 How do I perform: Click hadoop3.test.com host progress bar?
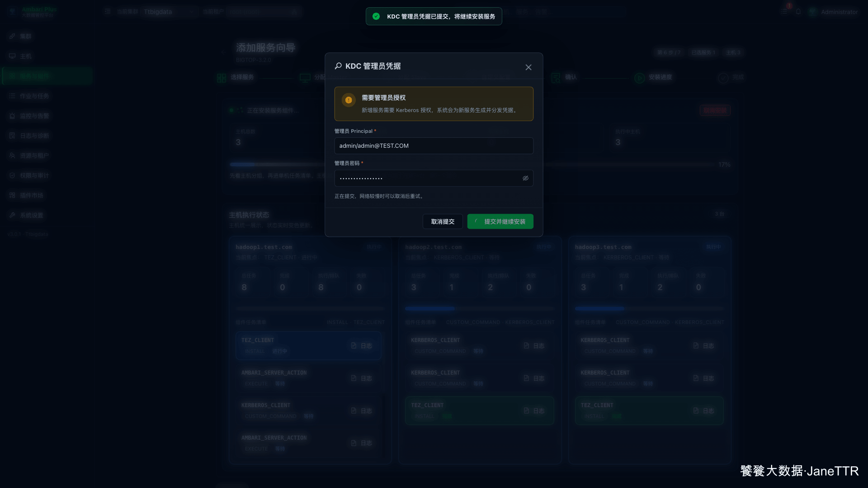click(x=649, y=309)
